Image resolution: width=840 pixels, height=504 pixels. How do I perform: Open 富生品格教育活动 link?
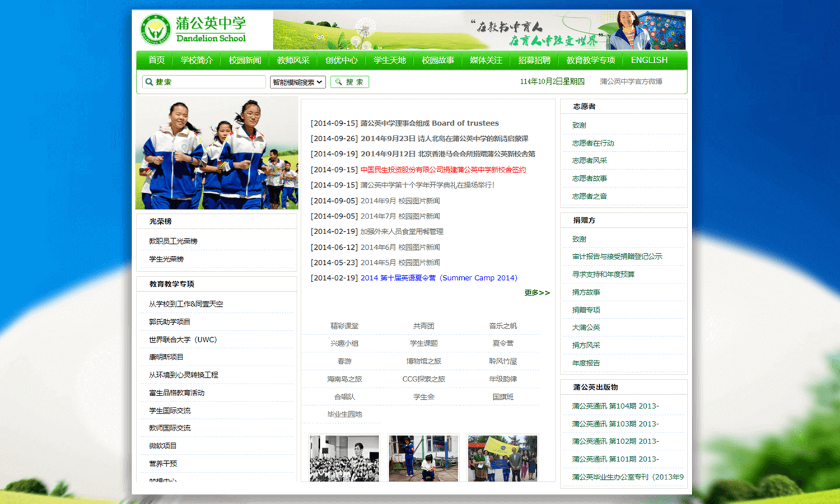177,393
